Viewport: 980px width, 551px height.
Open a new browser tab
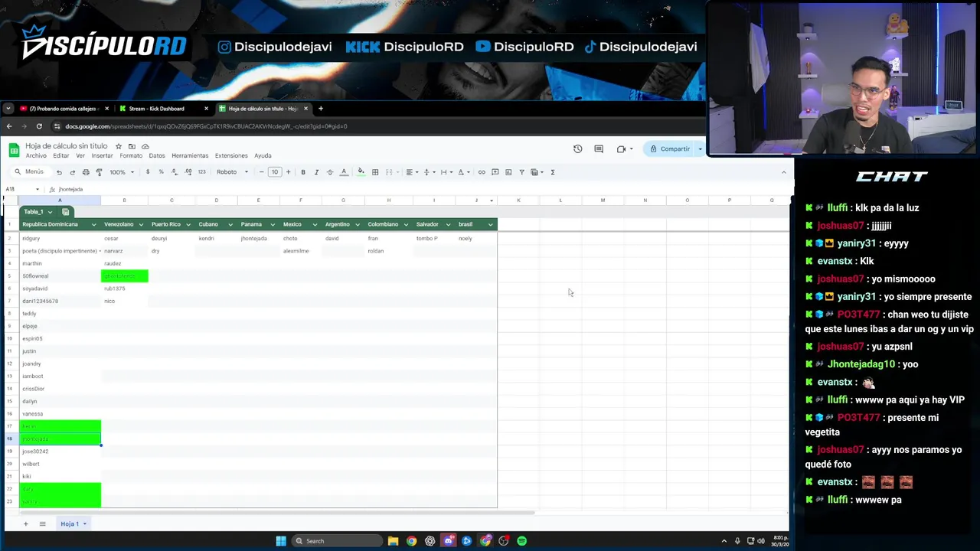point(321,109)
